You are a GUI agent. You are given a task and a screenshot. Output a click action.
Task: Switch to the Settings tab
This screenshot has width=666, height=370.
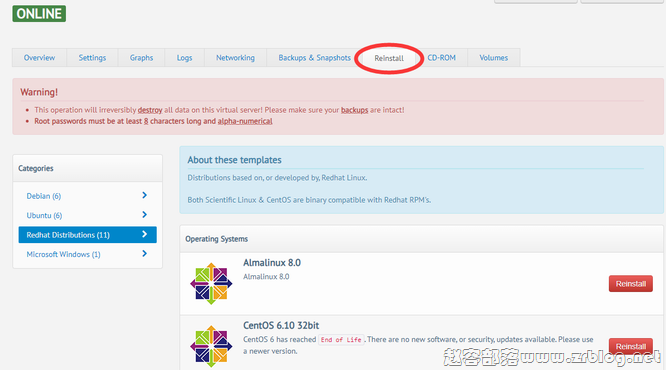tap(92, 58)
